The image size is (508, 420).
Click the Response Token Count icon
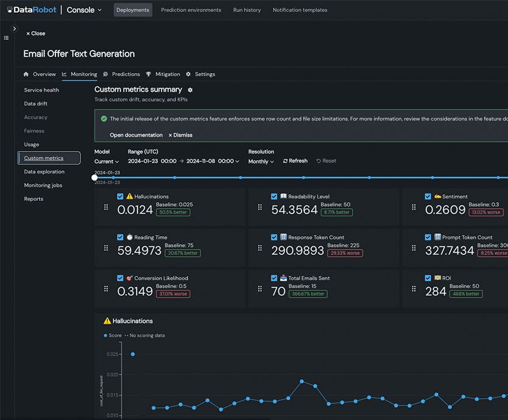283,237
